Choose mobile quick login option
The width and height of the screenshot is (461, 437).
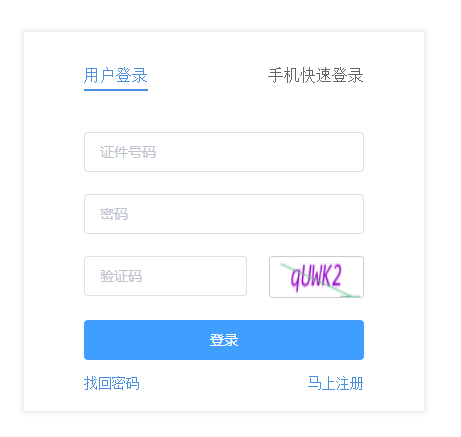pyautogui.click(x=316, y=76)
